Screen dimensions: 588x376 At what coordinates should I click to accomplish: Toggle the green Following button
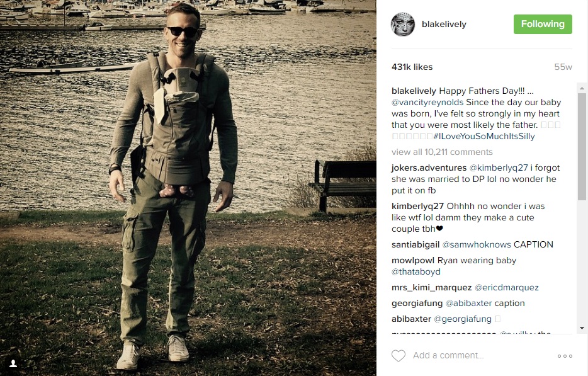(543, 24)
